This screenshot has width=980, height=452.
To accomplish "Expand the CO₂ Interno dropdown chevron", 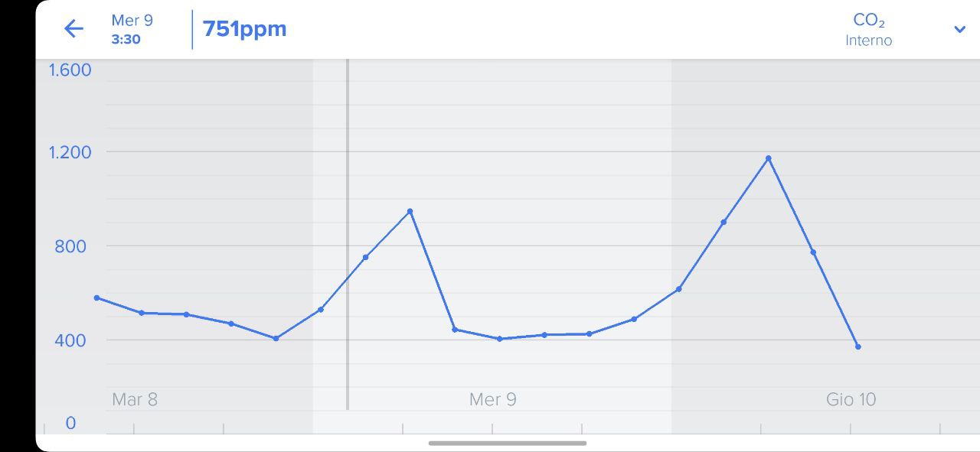I will tap(959, 30).
